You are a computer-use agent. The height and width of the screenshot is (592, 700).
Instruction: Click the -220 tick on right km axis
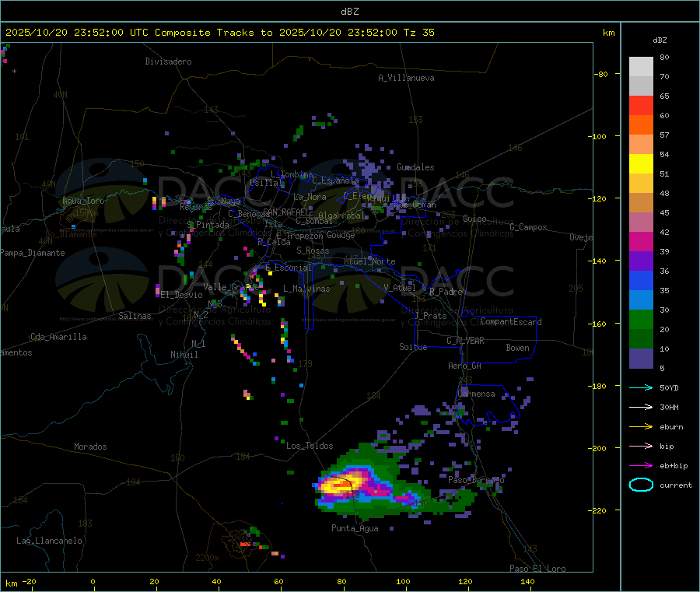coord(599,511)
